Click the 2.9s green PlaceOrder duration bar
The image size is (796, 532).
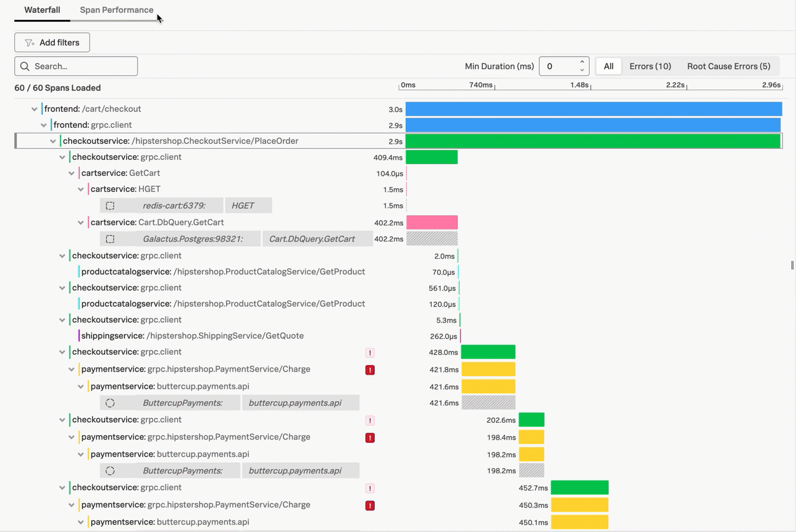pyautogui.click(x=593, y=141)
